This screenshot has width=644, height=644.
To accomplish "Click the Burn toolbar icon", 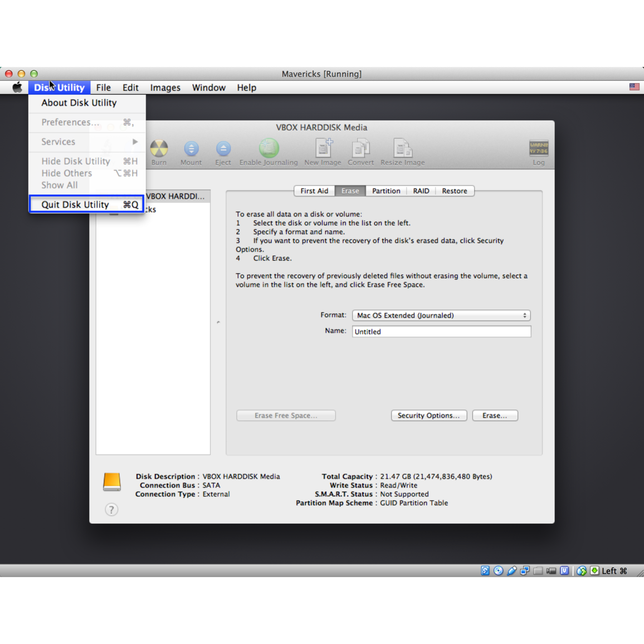I will pyautogui.click(x=159, y=149).
